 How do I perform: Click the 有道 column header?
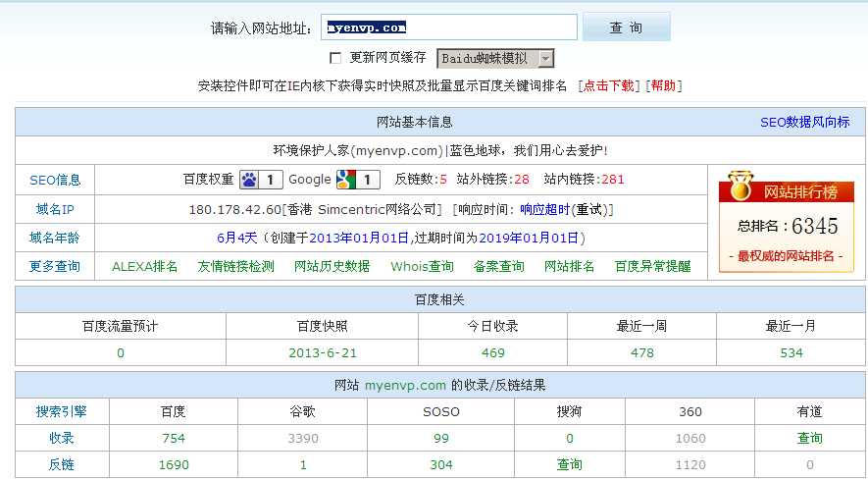pyautogui.click(x=809, y=412)
